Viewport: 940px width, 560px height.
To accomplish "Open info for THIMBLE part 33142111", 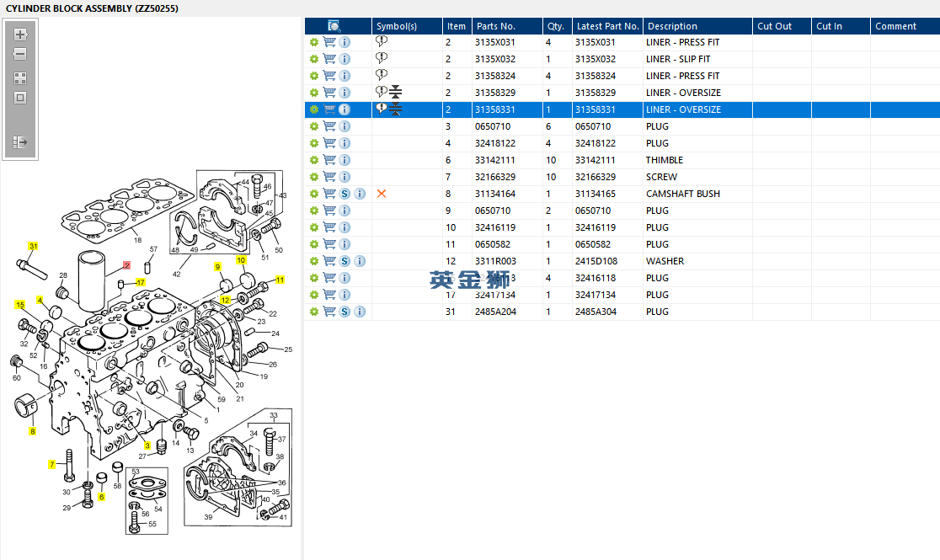I will pos(344,160).
